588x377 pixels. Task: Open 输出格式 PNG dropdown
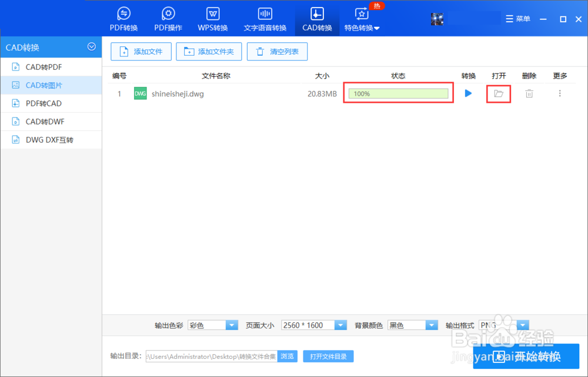pyautogui.click(x=504, y=325)
